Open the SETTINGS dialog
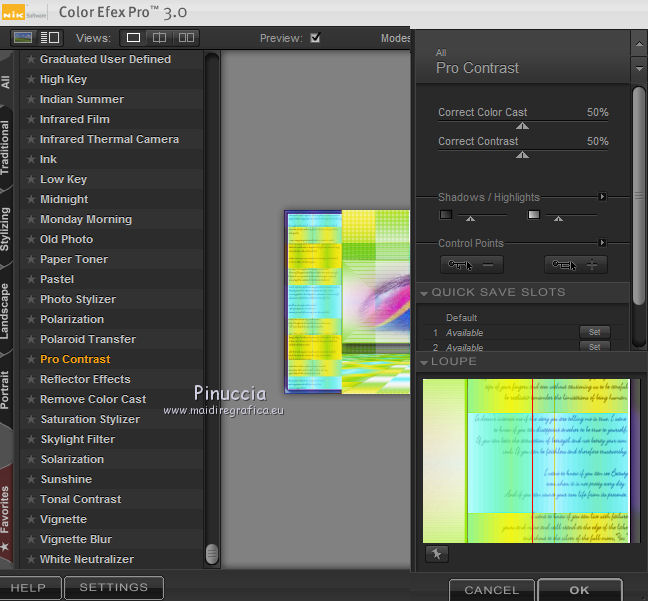 pyautogui.click(x=114, y=587)
